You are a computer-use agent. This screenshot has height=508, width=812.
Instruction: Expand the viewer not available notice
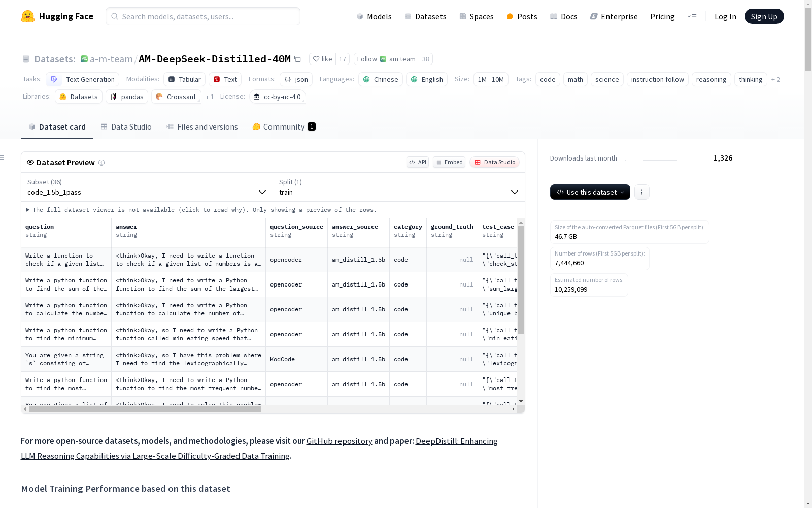coord(201,210)
